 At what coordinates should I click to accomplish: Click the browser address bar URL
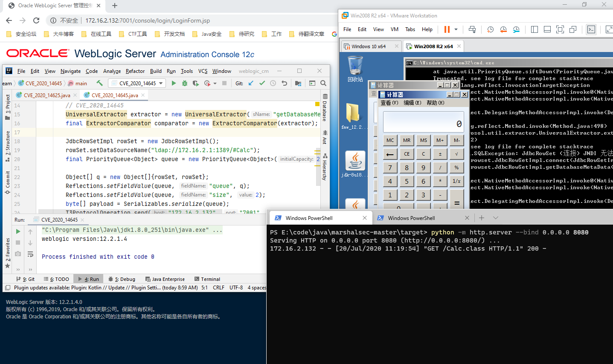[148, 20]
